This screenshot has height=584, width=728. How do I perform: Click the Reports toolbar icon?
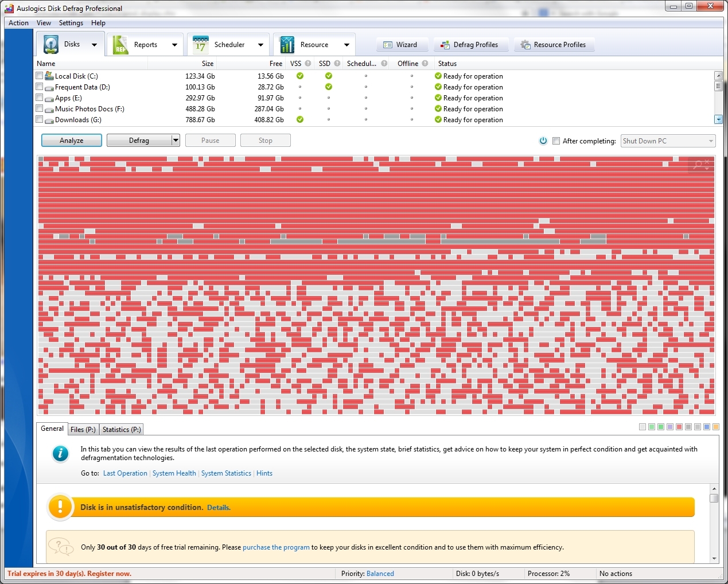(120, 44)
